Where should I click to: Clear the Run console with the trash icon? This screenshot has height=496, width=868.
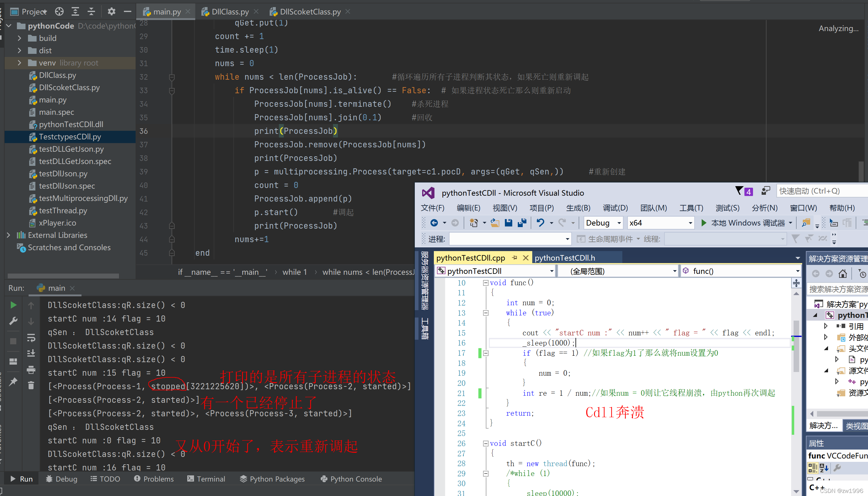(31, 385)
